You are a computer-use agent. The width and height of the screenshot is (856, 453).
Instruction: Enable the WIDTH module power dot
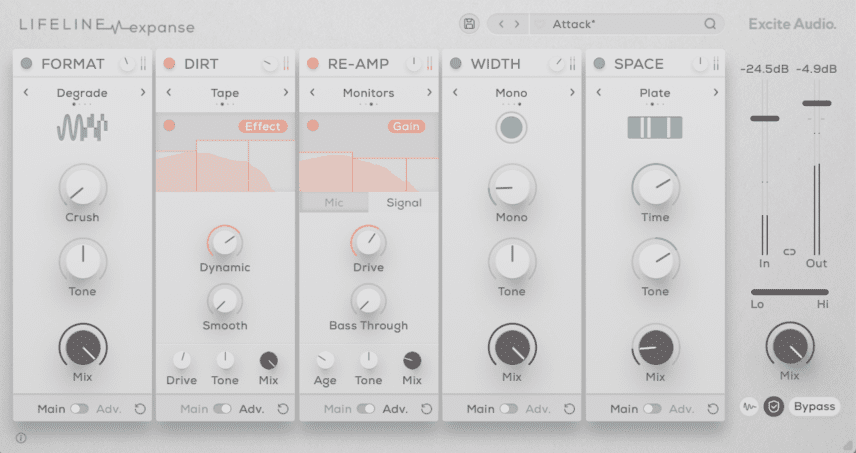456,63
